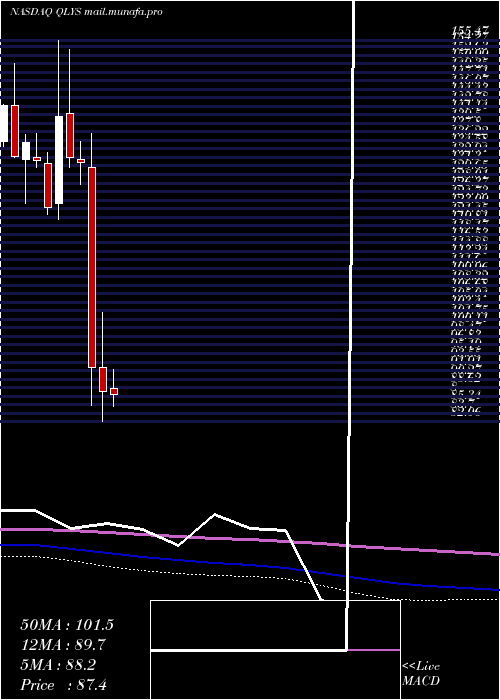
Task: Click the NASDAQ QLYS mail.munafa.pro title text
Action: pyautogui.click(x=86, y=12)
